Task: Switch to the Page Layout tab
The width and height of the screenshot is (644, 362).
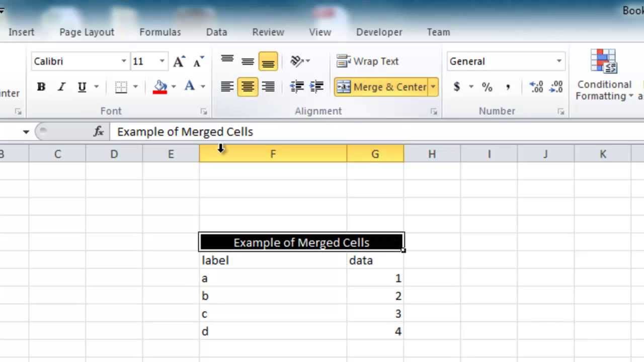Action: pyautogui.click(x=87, y=32)
